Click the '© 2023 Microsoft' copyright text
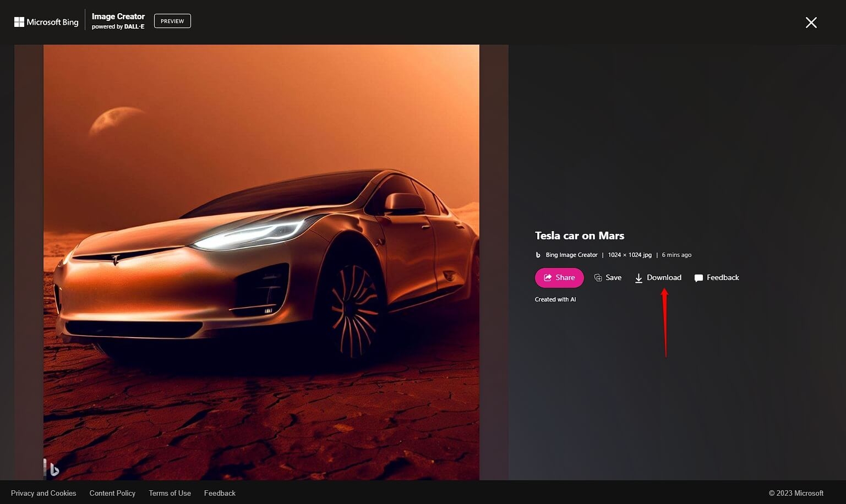Viewport: 846px width, 504px height. [x=796, y=493]
